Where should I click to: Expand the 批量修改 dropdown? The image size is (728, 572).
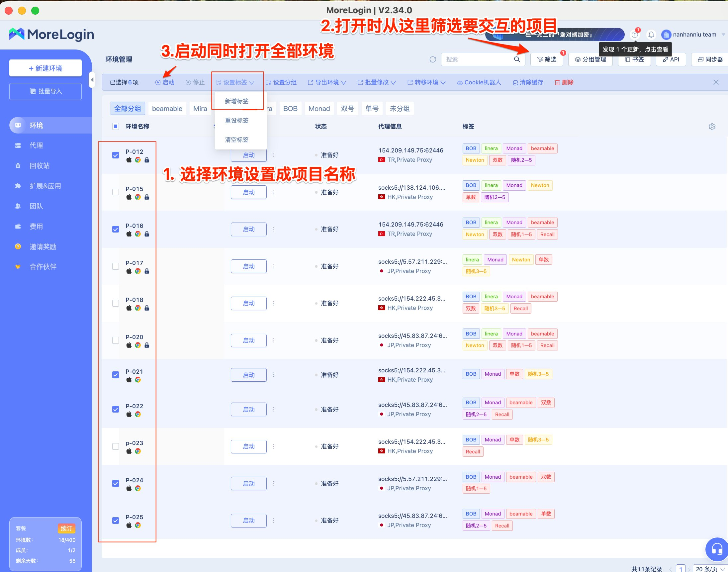376,82
